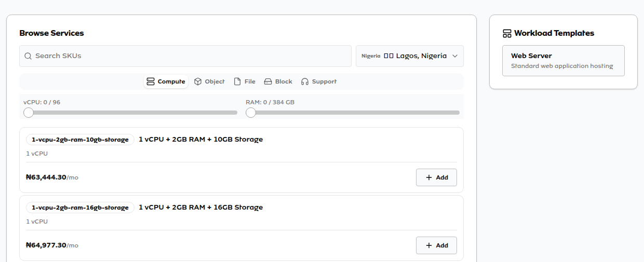
Task: Click the ₦63,444.30/mo price
Action: [x=52, y=177]
